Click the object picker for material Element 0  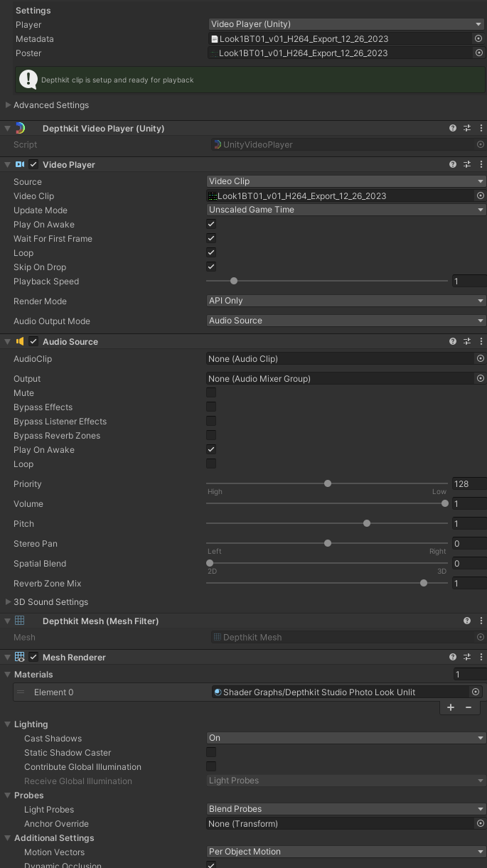[476, 692]
